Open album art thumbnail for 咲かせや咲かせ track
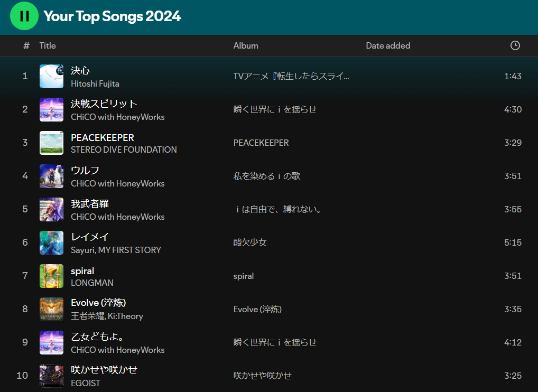 pos(51,376)
